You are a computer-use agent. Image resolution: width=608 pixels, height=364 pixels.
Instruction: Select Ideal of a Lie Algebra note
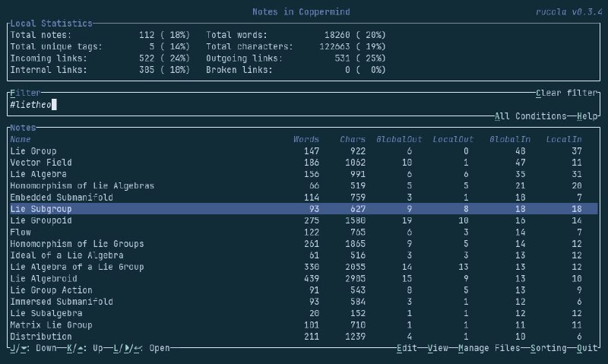(303, 255)
